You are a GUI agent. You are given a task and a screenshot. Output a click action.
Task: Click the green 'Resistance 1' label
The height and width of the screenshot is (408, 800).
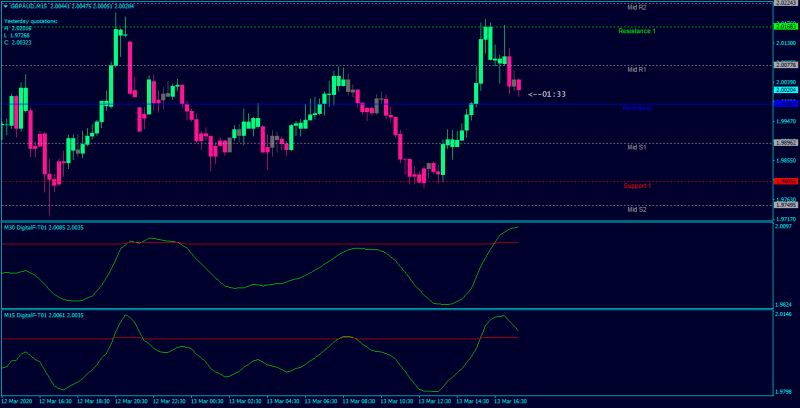637,31
